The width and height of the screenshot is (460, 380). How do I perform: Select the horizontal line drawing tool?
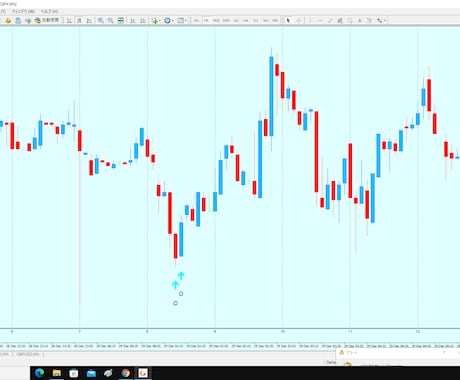(x=320, y=21)
